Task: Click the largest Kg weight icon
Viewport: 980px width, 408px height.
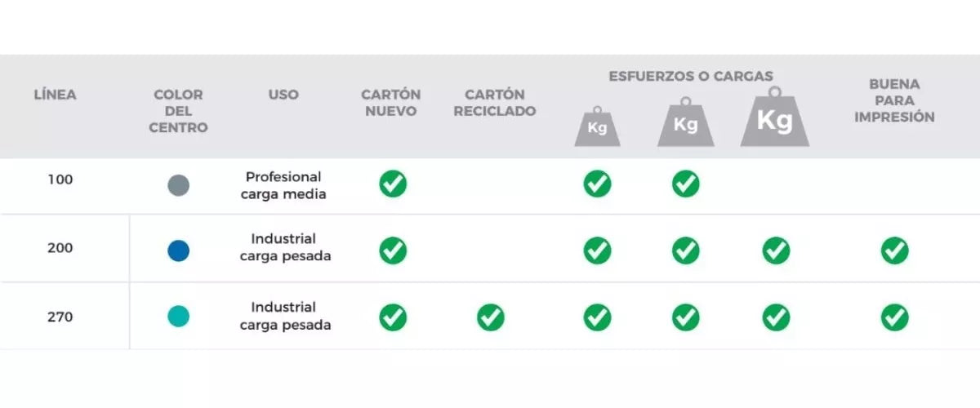Action: (x=774, y=119)
